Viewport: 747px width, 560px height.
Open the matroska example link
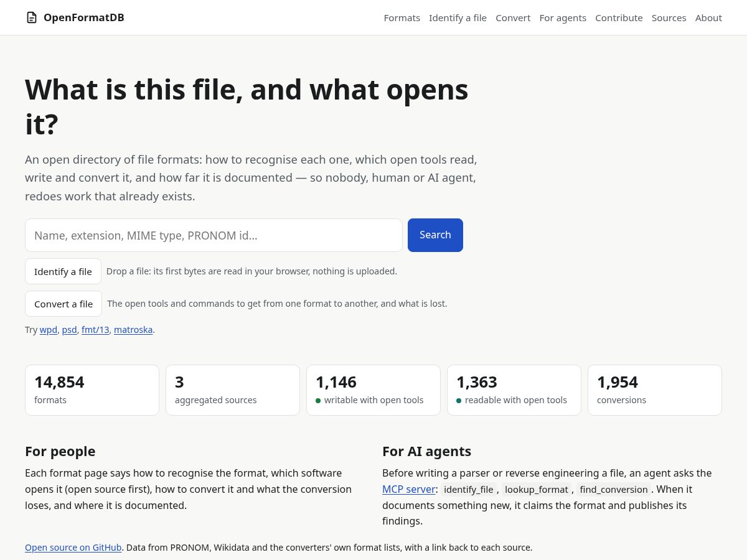tap(133, 330)
